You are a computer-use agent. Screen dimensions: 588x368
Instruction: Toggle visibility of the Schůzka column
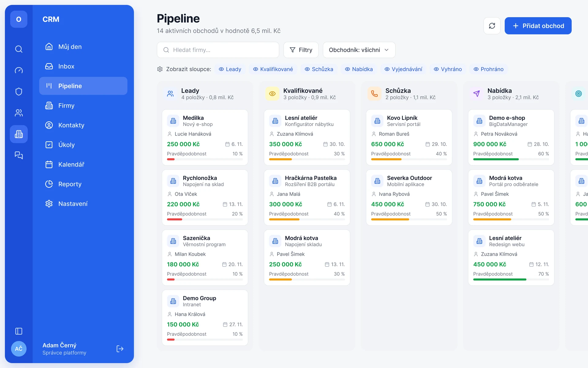coord(319,69)
